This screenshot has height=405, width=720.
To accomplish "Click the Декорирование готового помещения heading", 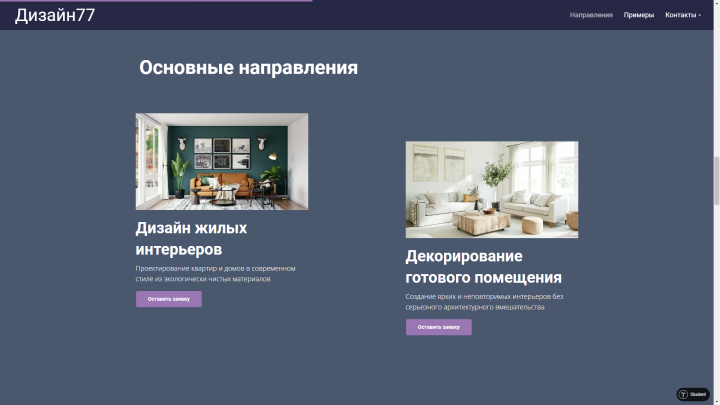I will tap(484, 266).
